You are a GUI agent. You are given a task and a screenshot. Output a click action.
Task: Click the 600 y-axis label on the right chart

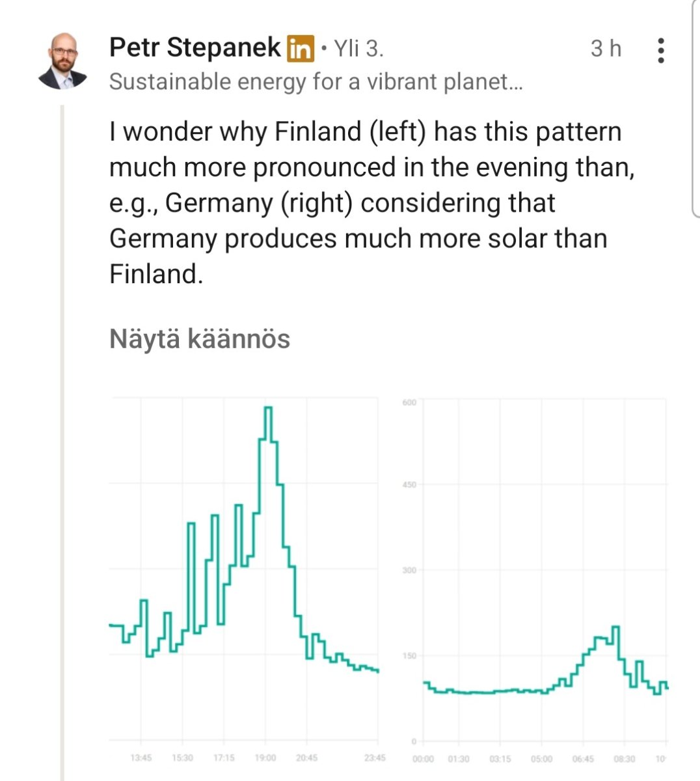coord(409,402)
